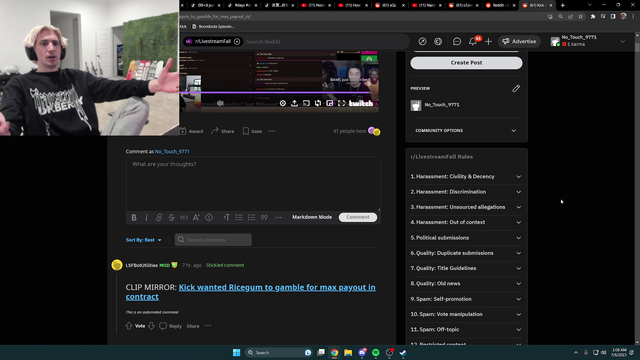This screenshot has height=360, width=640.
Task: Insert a link using the link icon
Action: click(x=159, y=218)
